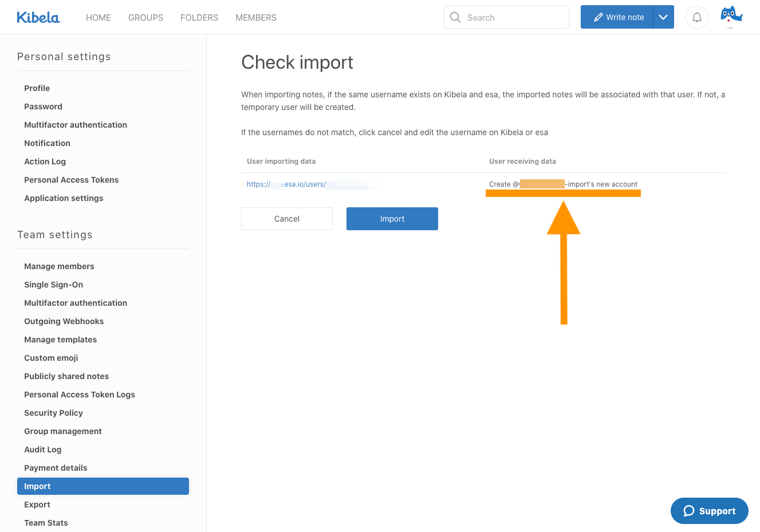Select Profile in Personal settings
The height and width of the screenshot is (532, 760).
[x=37, y=88]
